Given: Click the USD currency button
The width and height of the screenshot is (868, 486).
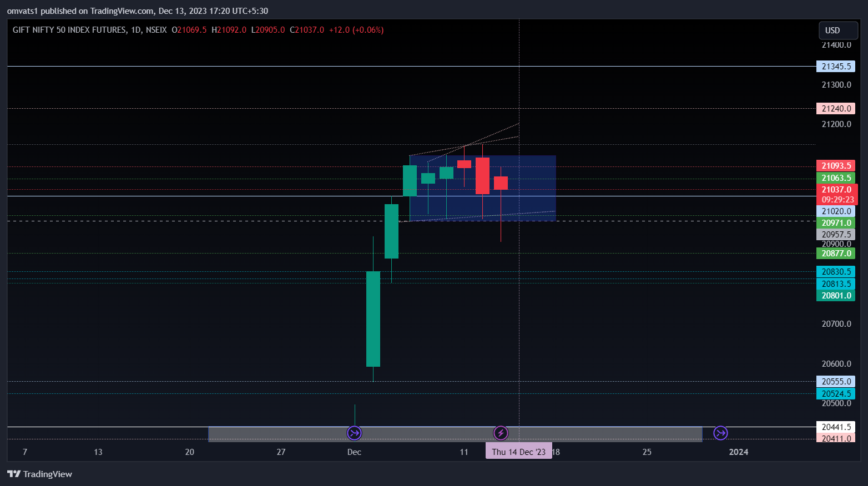Looking at the screenshot, I should pyautogui.click(x=838, y=30).
